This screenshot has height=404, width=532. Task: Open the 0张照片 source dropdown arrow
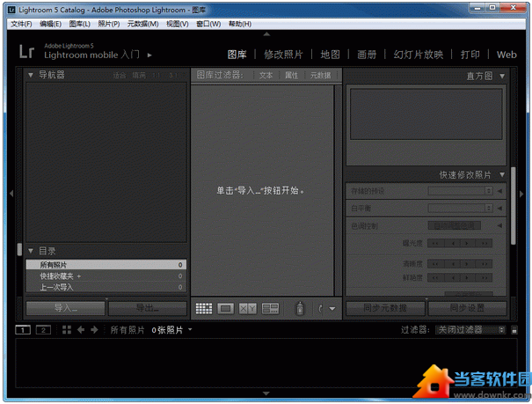(x=190, y=329)
